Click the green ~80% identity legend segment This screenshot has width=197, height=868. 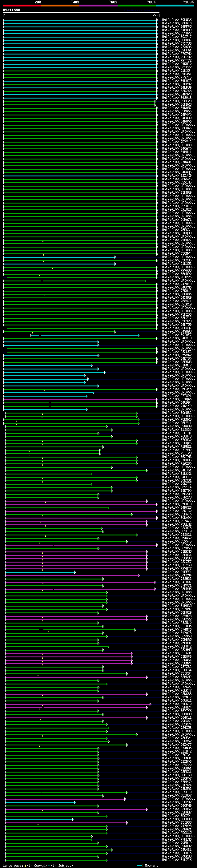point(137,6)
